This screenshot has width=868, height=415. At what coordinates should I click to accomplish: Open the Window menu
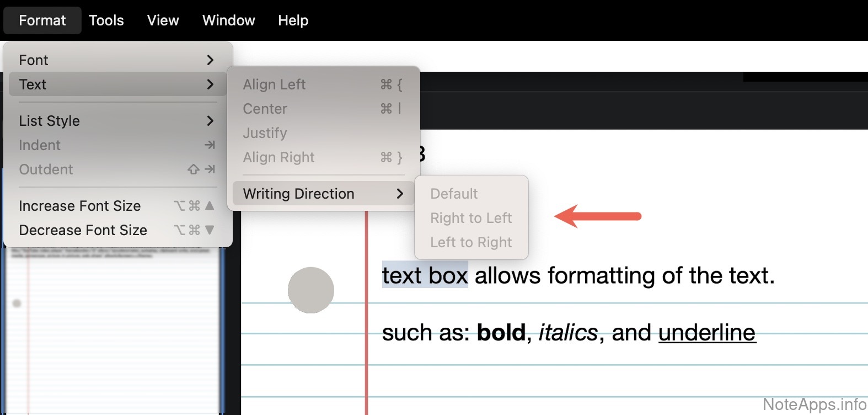click(x=228, y=20)
